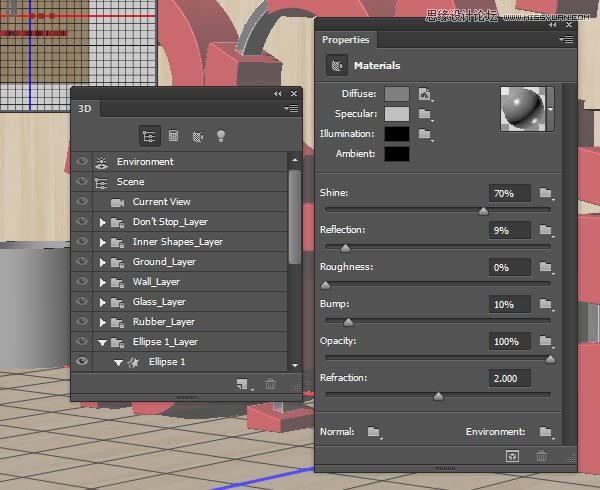This screenshot has width=600, height=490.
Task: Click the material sphere preview thumbnail
Action: [523, 109]
